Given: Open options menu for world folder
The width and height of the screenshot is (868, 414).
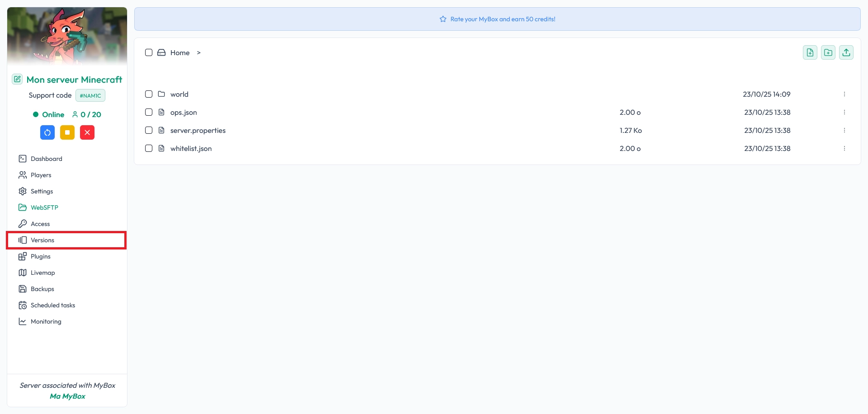Looking at the screenshot, I should tap(844, 94).
